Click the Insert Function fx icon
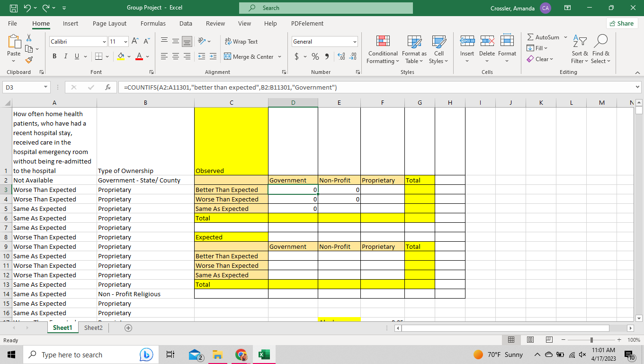This screenshot has height=364, width=644. coord(108,87)
